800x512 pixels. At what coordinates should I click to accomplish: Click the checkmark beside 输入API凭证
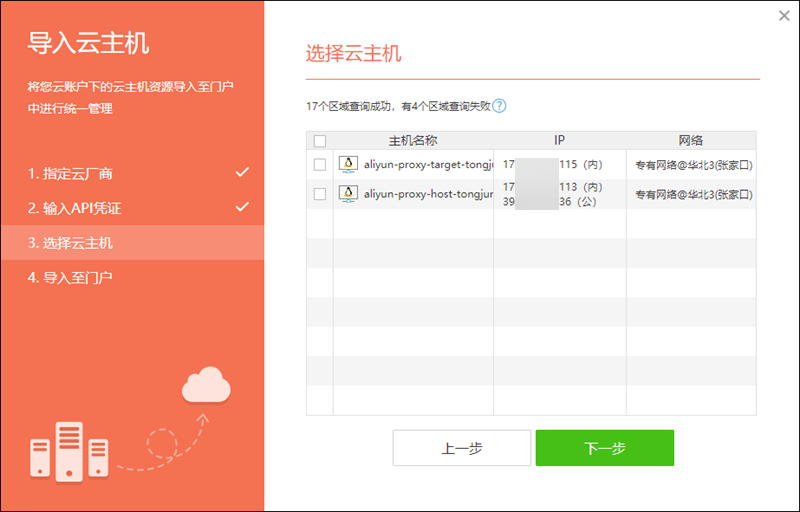coord(242,207)
